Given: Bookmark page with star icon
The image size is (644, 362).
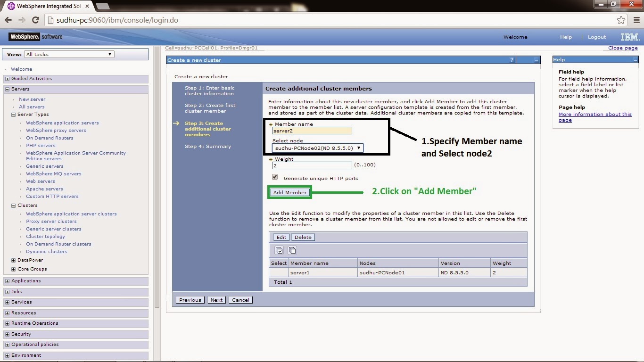Looking at the screenshot, I should coord(621,20).
